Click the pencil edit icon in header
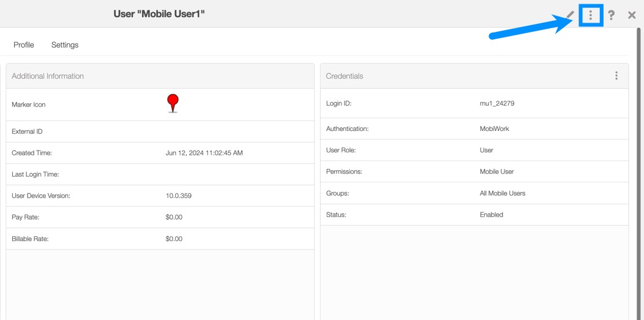This screenshot has height=320, width=644. [x=571, y=15]
